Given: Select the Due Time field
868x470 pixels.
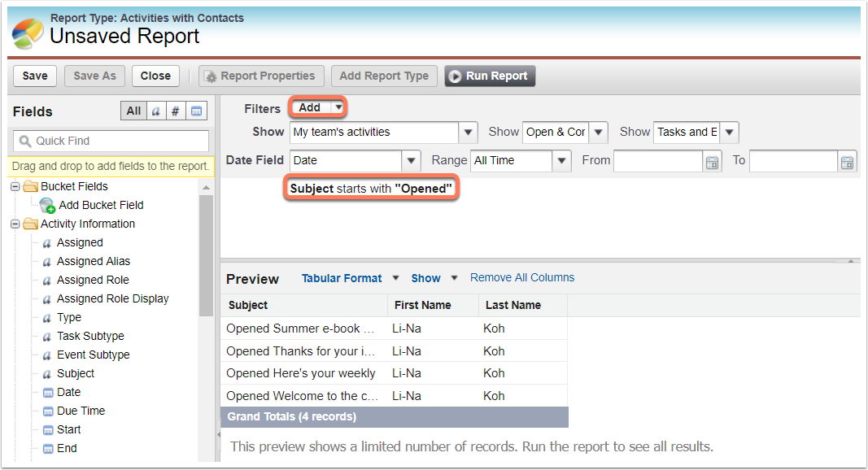Looking at the screenshot, I should (x=81, y=411).
